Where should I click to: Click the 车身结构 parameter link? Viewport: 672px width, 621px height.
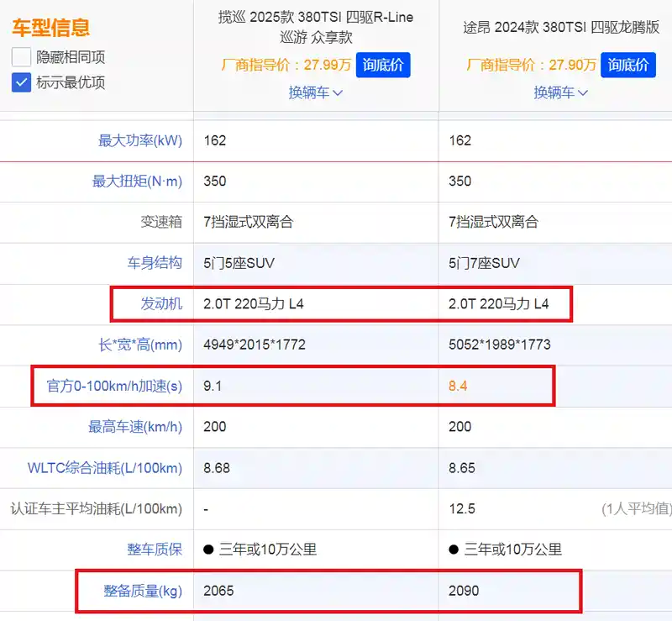pos(155,263)
